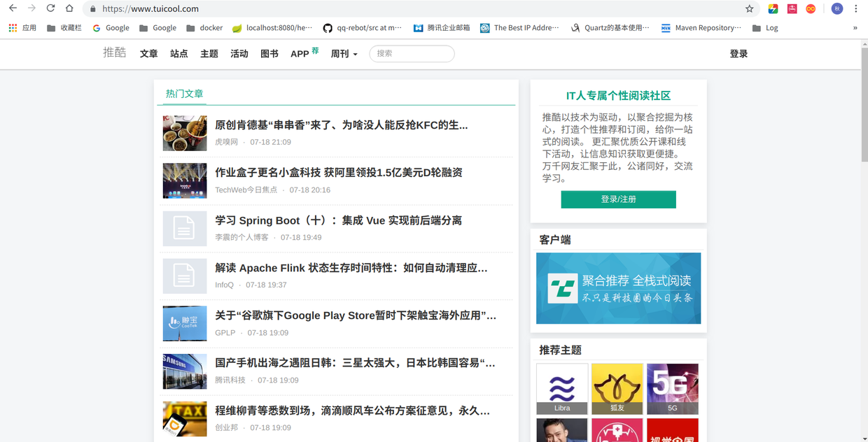Click inside the 搜索 search field
This screenshot has height=442, width=868.
pos(412,53)
